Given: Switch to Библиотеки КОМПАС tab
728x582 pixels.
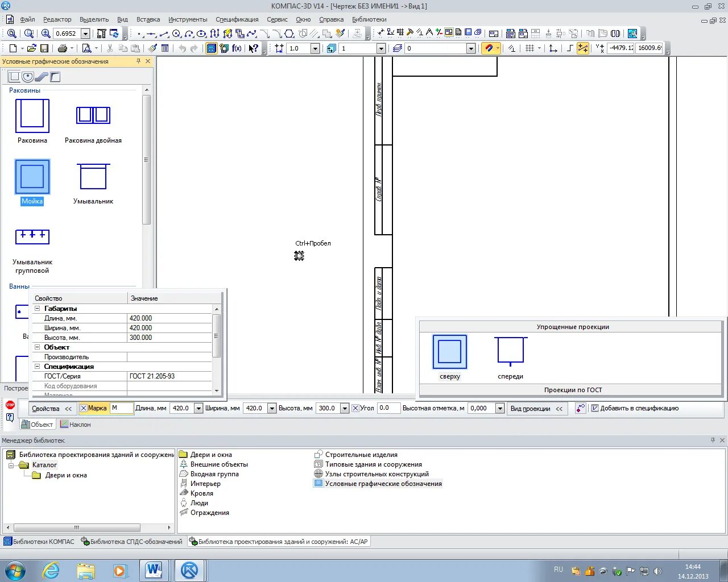Looking at the screenshot, I should [x=39, y=542].
